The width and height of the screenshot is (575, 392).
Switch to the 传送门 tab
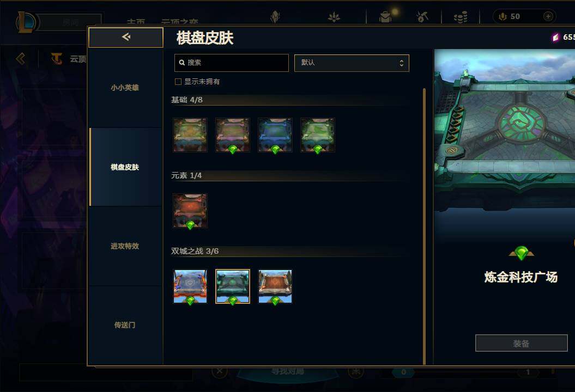click(125, 326)
